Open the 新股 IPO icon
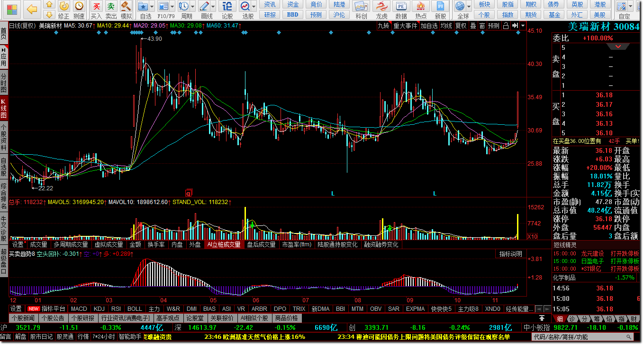This screenshot has width=644, height=345. tap(440, 6)
